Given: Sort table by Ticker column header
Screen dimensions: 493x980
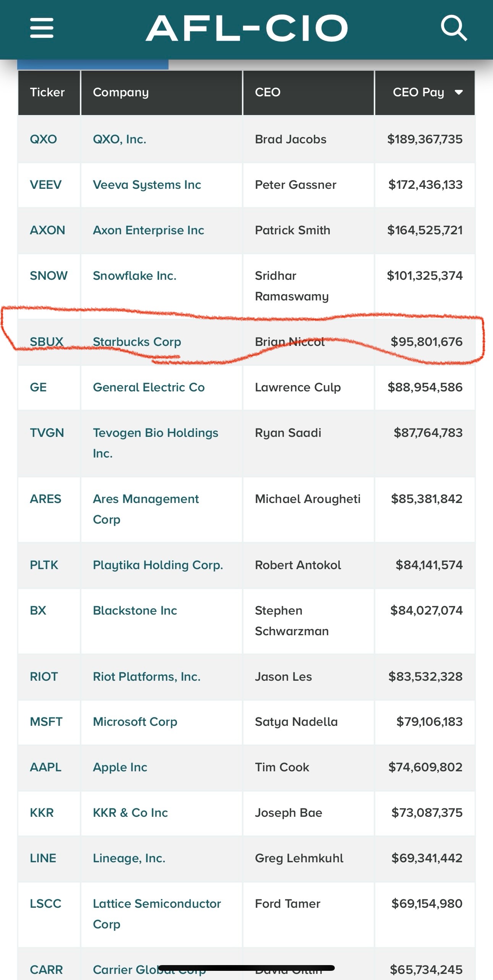Looking at the screenshot, I should click(47, 92).
